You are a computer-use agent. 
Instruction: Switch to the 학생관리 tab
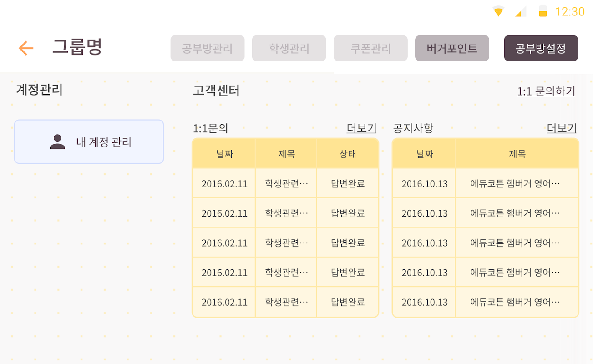click(289, 48)
